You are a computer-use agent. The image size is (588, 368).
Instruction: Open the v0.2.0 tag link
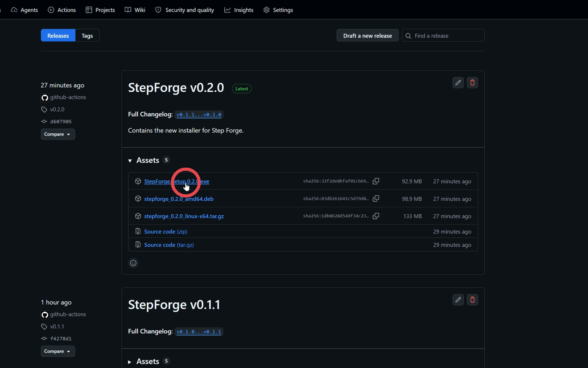coord(57,110)
